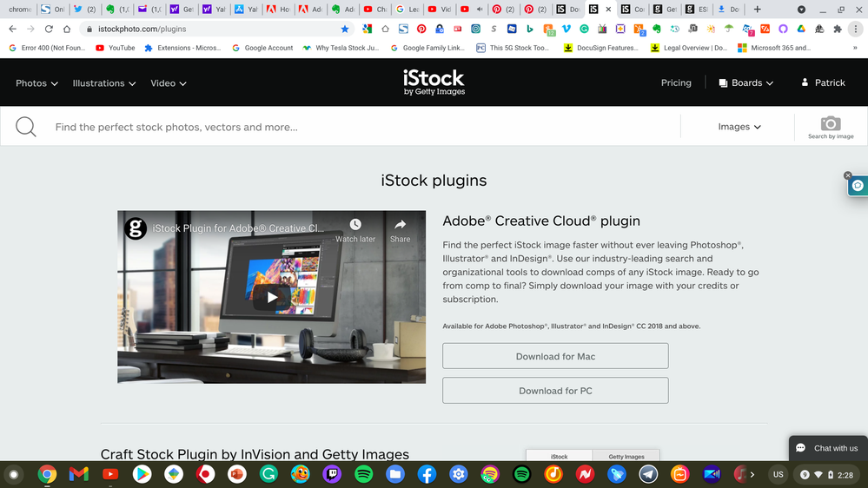Open Telegram from the shelf
Image resolution: width=868 pixels, height=488 pixels.
click(x=648, y=474)
